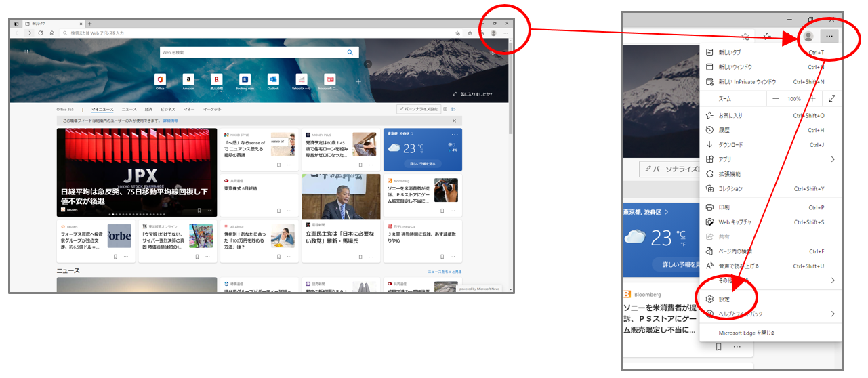
Task: Open a new tab with the plus button
Action: point(90,24)
